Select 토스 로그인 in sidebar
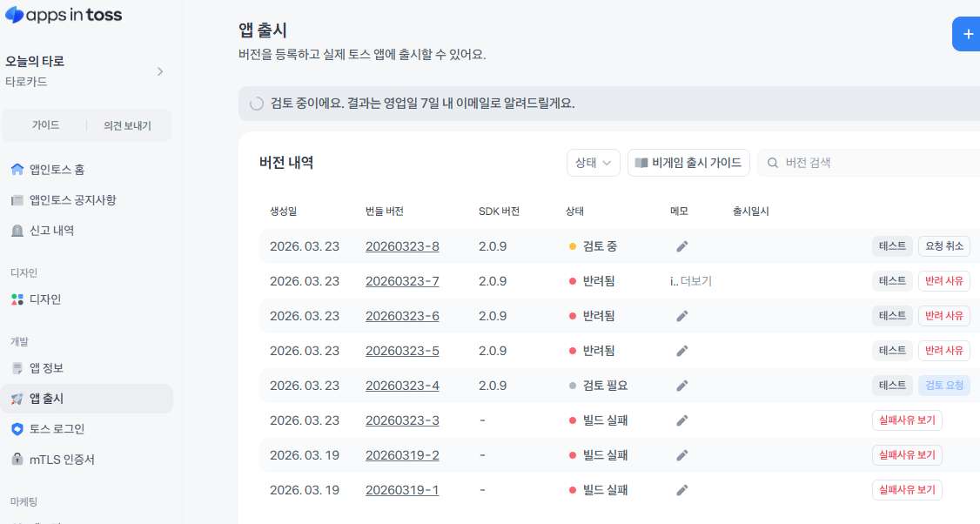The image size is (980, 524). 57,429
